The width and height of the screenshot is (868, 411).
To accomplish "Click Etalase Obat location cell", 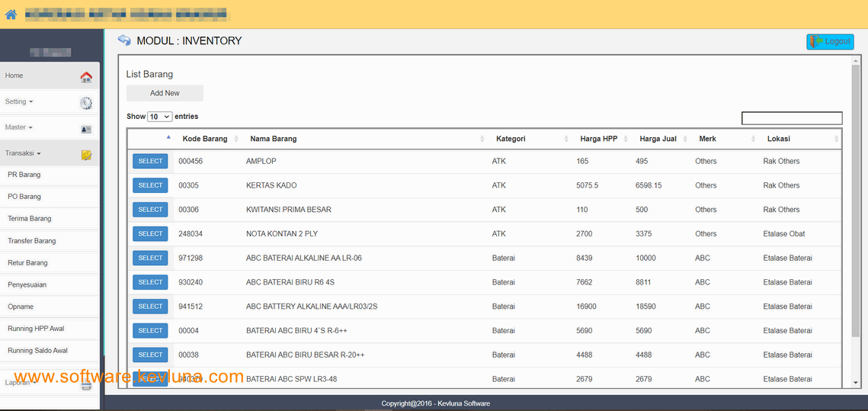I will (784, 234).
